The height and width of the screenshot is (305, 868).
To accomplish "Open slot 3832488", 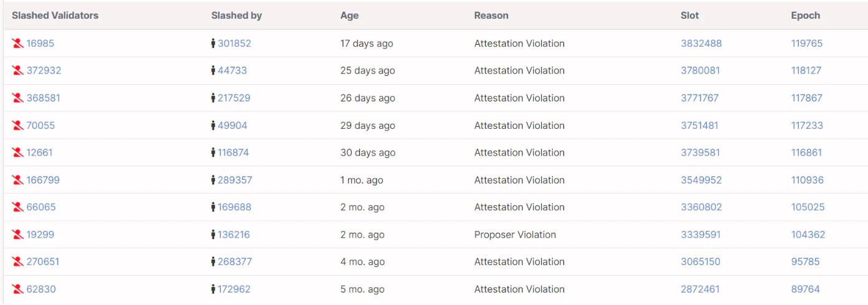I will pos(701,44).
